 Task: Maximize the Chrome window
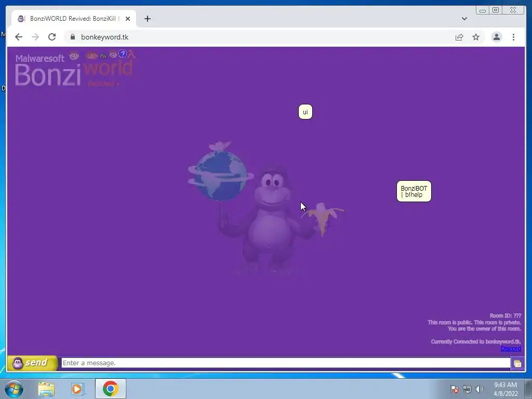(x=496, y=10)
